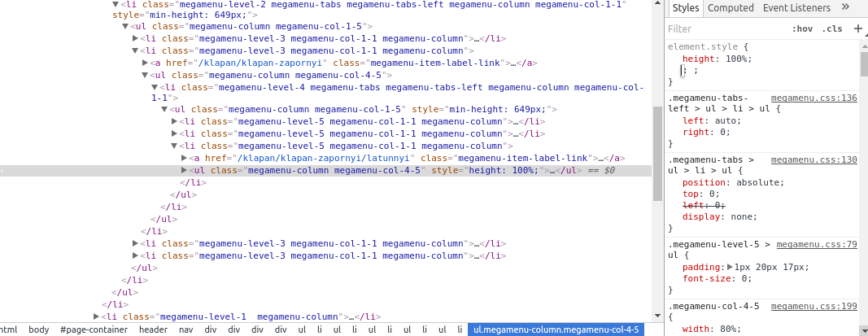Follow the /klapan/klapan-zapornyi href link
The image size is (868, 336).
pos(260,63)
